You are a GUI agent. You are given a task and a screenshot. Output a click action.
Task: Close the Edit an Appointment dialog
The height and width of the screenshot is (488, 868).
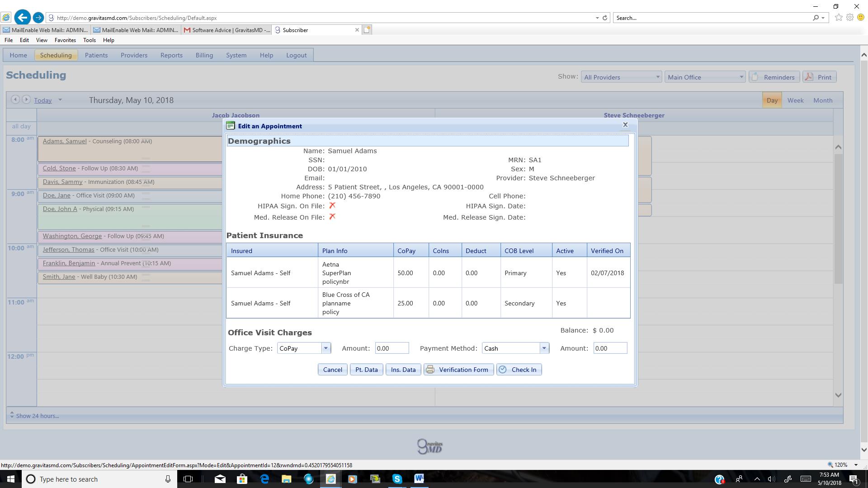click(625, 125)
